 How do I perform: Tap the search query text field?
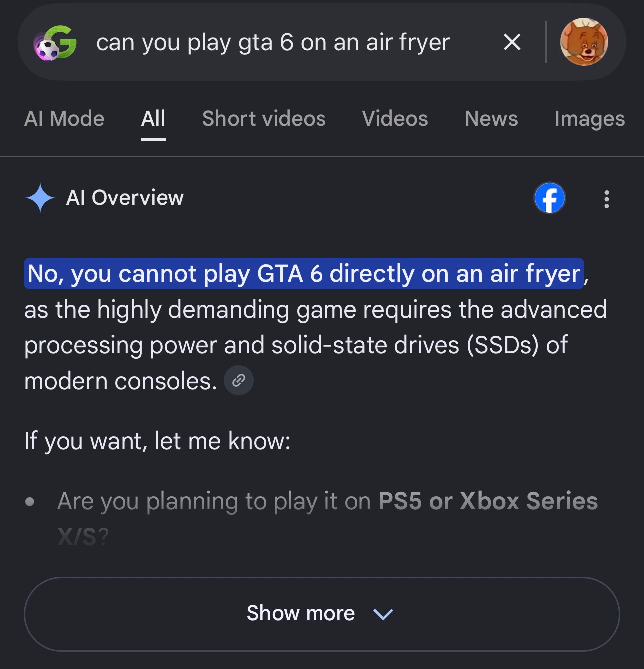click(273, 43)
